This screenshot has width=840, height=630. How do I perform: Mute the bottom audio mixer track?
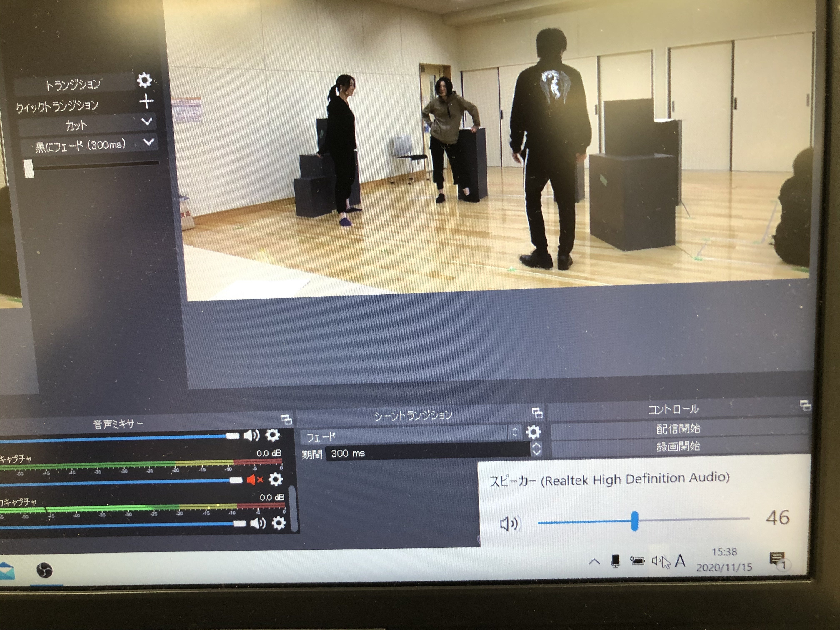(258, 524)
